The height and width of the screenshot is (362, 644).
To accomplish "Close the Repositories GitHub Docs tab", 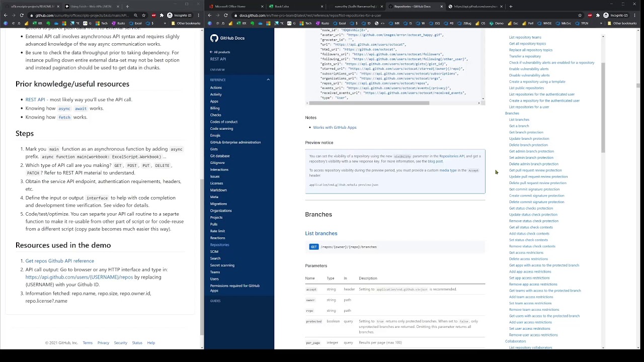I will 442,7.
